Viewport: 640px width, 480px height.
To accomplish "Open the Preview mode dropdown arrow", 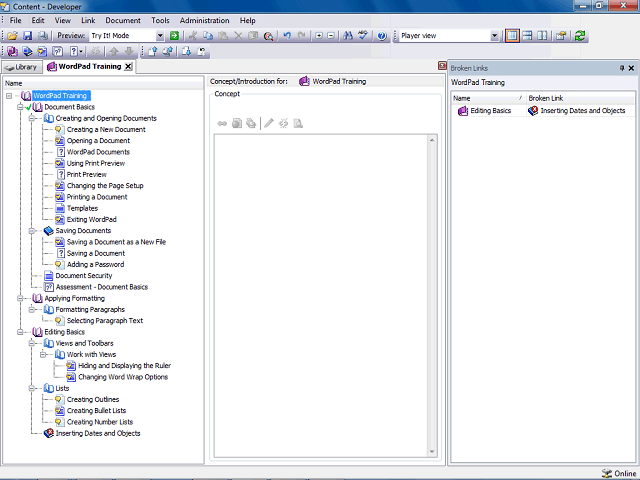I will click(x=160, y=36).
